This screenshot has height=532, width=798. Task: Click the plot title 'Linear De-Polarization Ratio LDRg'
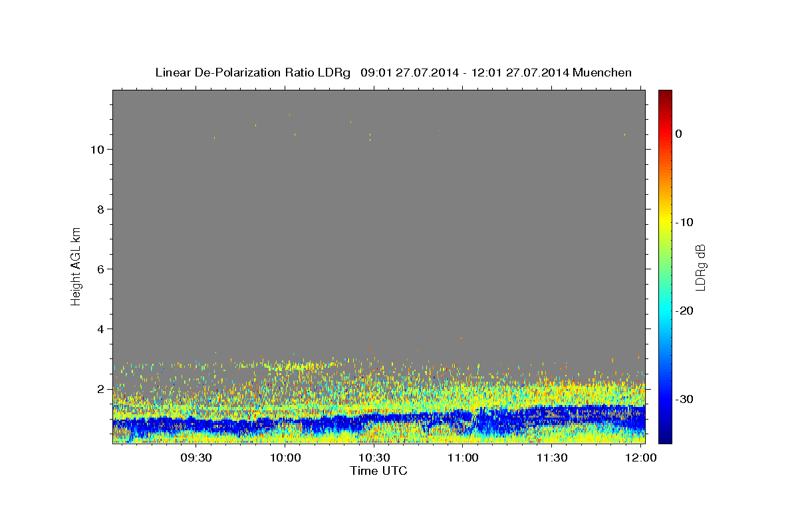click(253, 72)
